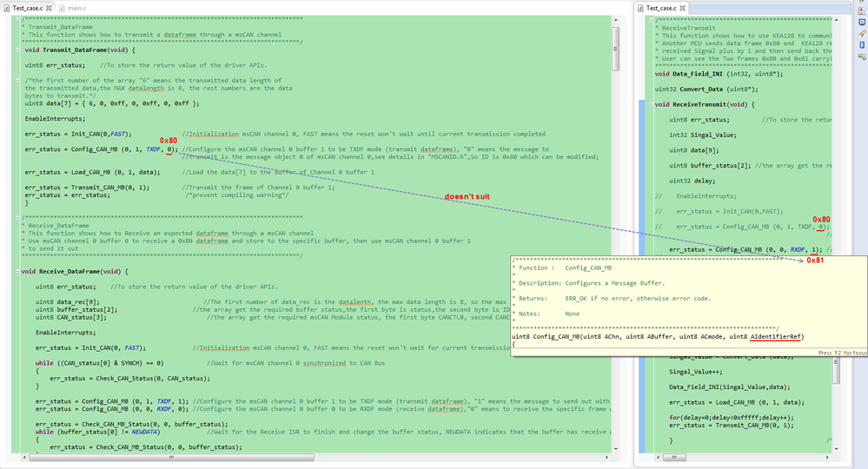Screen dimensions: 868x469
Task: Click left editor scroll-right arrow
Action: (606, 458)
